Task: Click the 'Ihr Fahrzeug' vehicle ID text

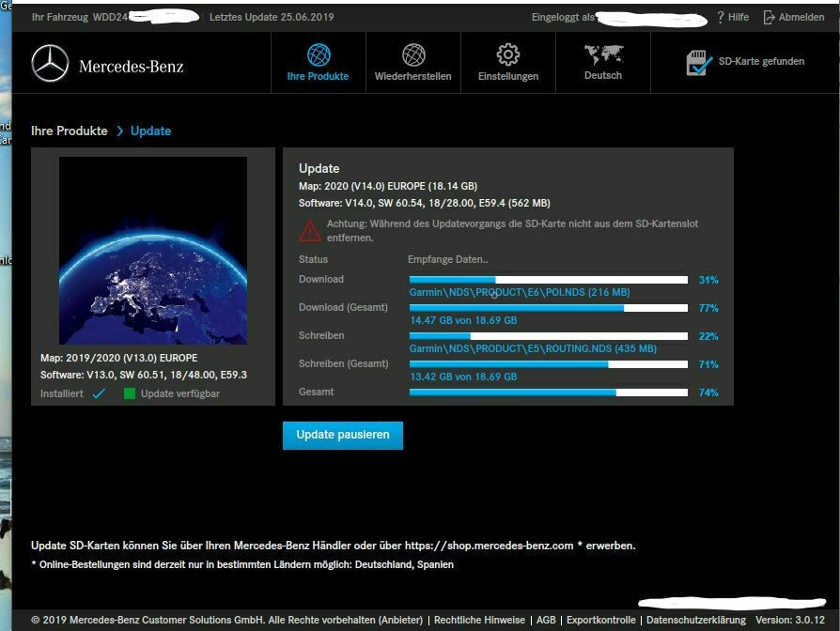Action: [x=81, y=17]
